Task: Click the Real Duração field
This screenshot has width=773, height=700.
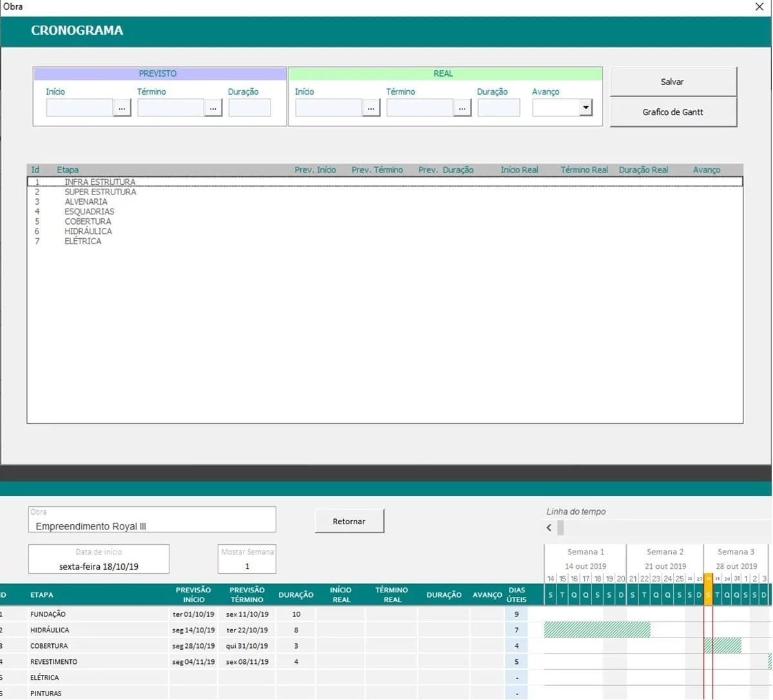Action: click(499, 108)
